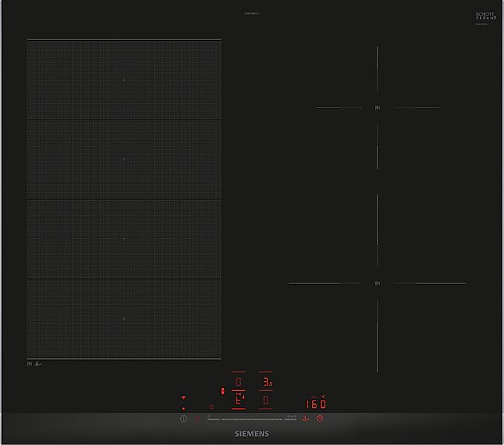Tap the boost end of power slider
The image size is (504, 445).
291,419
